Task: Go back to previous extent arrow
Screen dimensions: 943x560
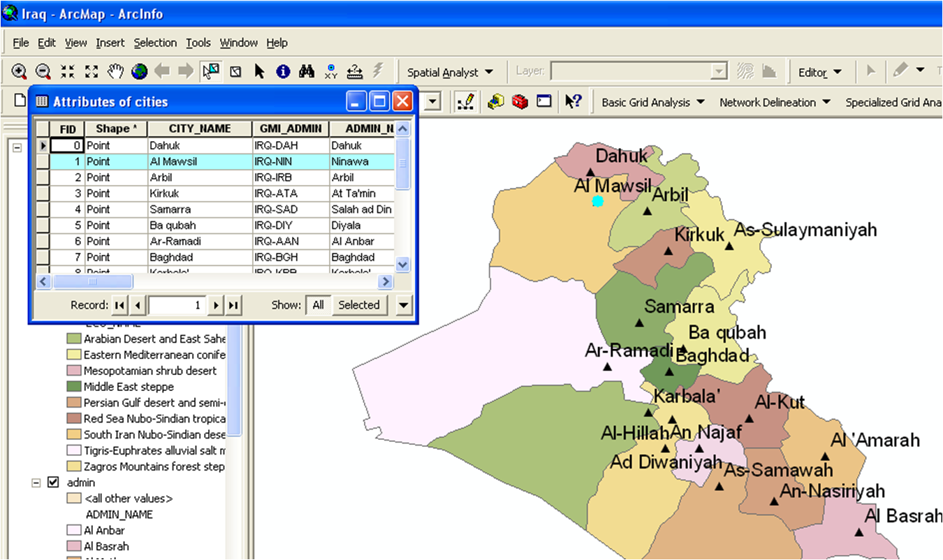Action: (163, 71)
